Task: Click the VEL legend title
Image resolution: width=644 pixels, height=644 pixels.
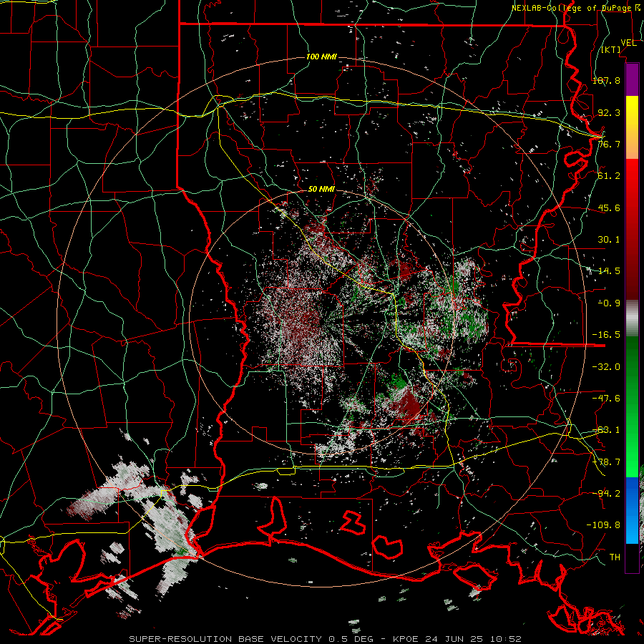Action: [x=628, y=43]
